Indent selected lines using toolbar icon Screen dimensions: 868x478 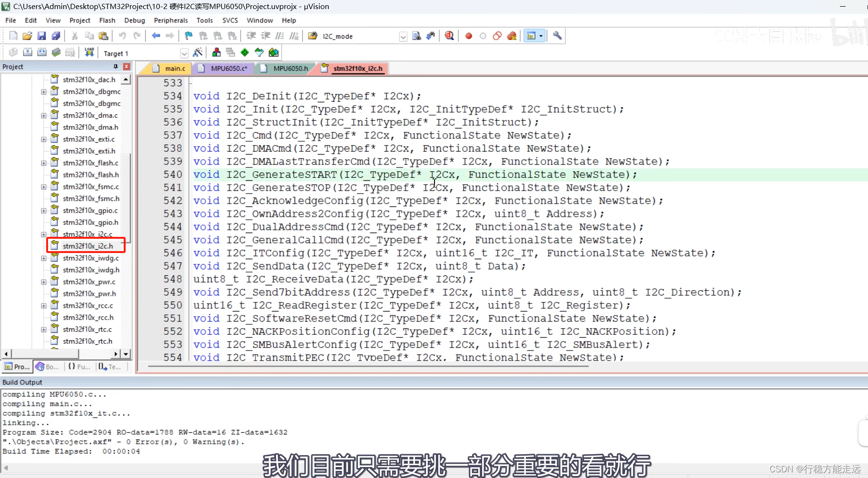pos(251,36)
